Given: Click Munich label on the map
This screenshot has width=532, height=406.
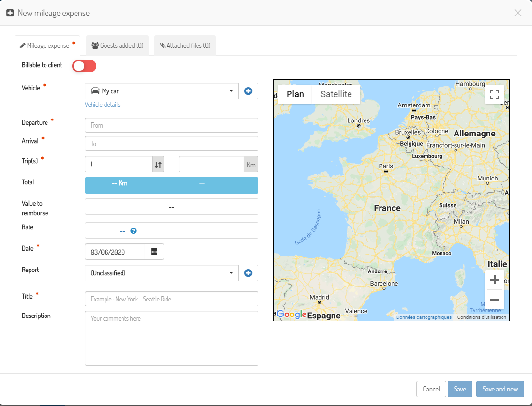Looking at the screenshot, I should [x=487, y=179].
